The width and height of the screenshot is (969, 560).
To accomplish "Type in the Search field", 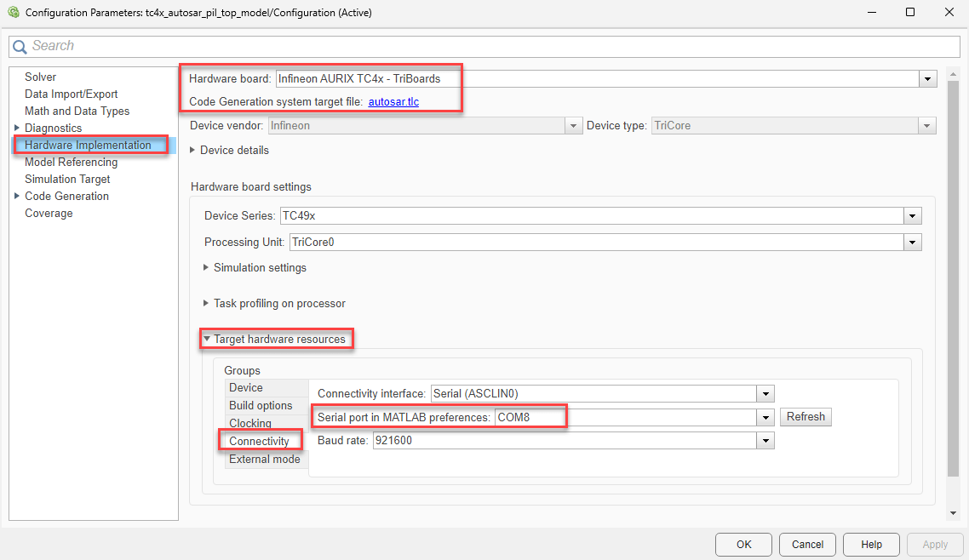I will pyautogui.click(x=485, y=46).
